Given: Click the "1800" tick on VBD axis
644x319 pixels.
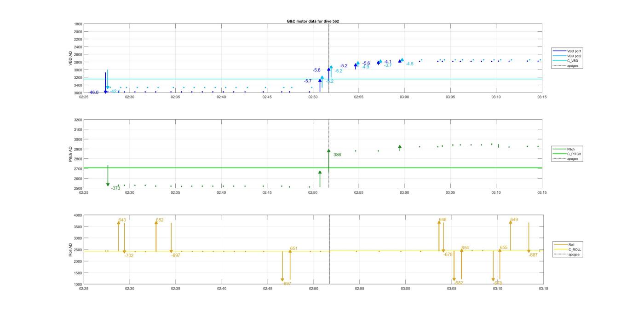Looking at the screenshot, I should click(x=78, y=24).
